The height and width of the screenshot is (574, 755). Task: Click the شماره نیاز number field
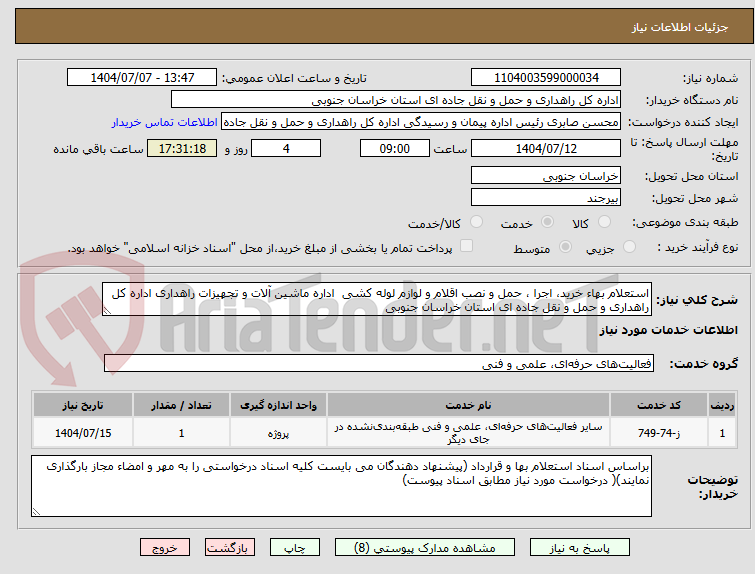(x=546, y=78)
